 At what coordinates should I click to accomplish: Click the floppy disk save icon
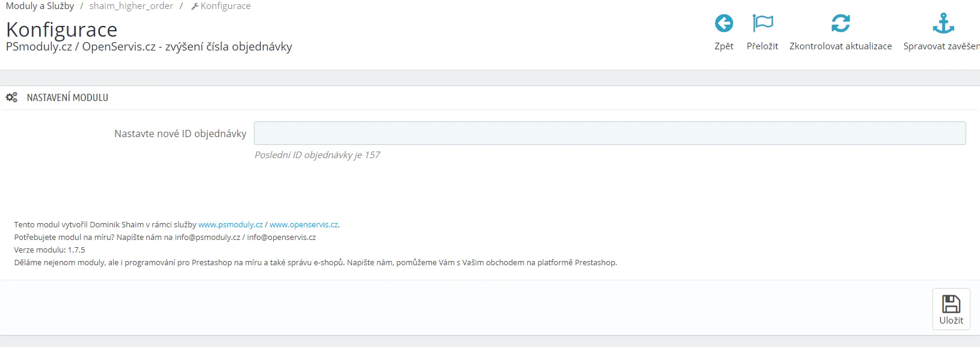951,304
